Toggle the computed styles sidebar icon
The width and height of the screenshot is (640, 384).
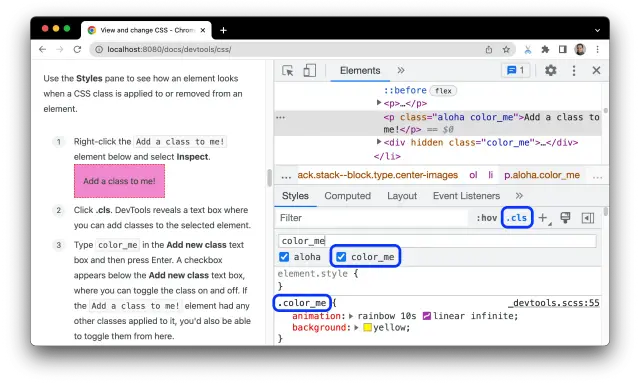588,218
